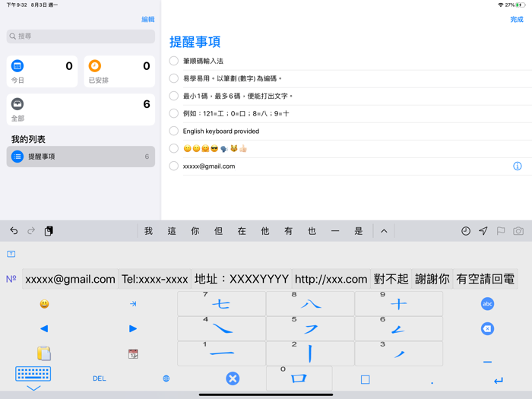
Task: Tap the English keyboard provided reminder text
Action: coord(221,131)
